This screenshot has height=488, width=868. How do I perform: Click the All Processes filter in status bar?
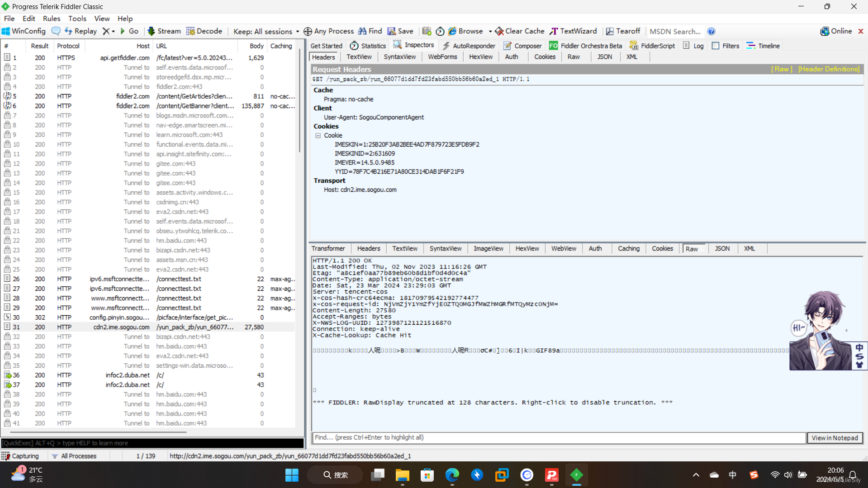click(74, 456)
